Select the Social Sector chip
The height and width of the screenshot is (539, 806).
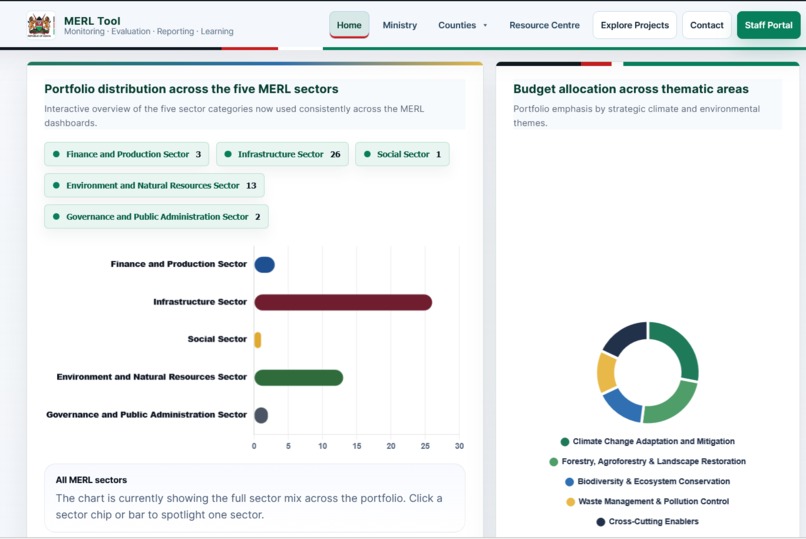[402, 154]
